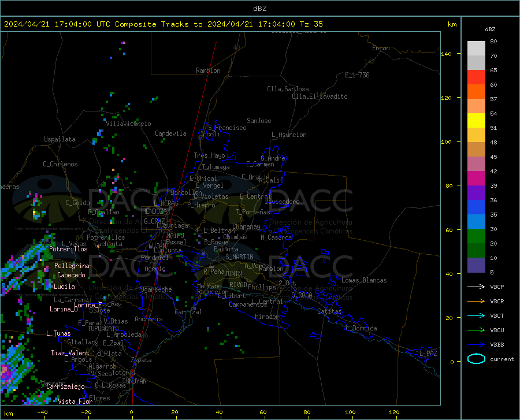The image size is (520, 420).
Task: Click the Pellegrina station label
Action: (x=72, y=266)
